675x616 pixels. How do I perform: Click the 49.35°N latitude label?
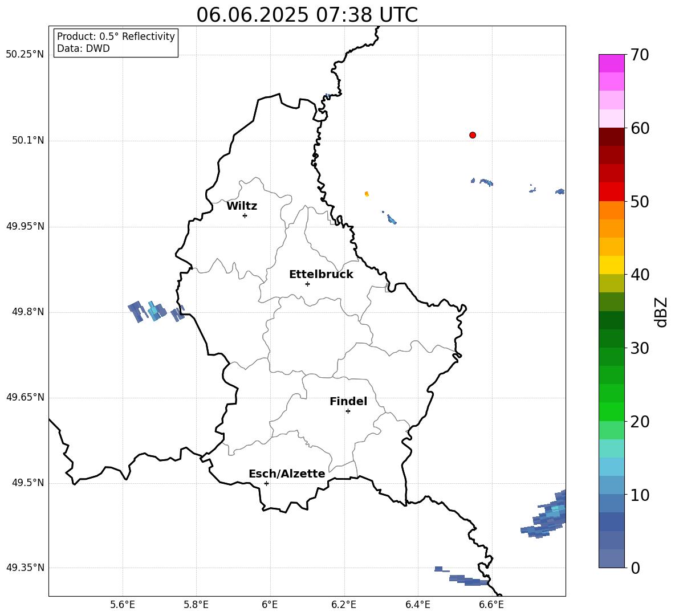pyautogui.click(x=25, y=568)
